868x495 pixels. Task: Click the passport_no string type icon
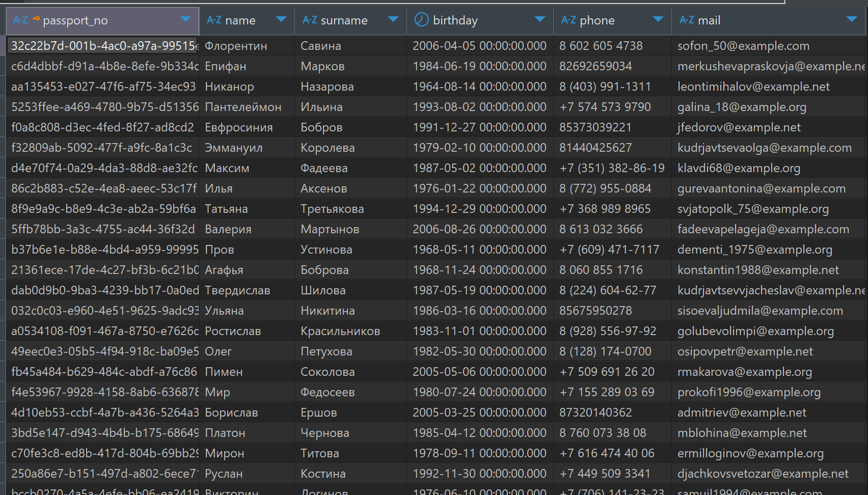tap(20, 20)
